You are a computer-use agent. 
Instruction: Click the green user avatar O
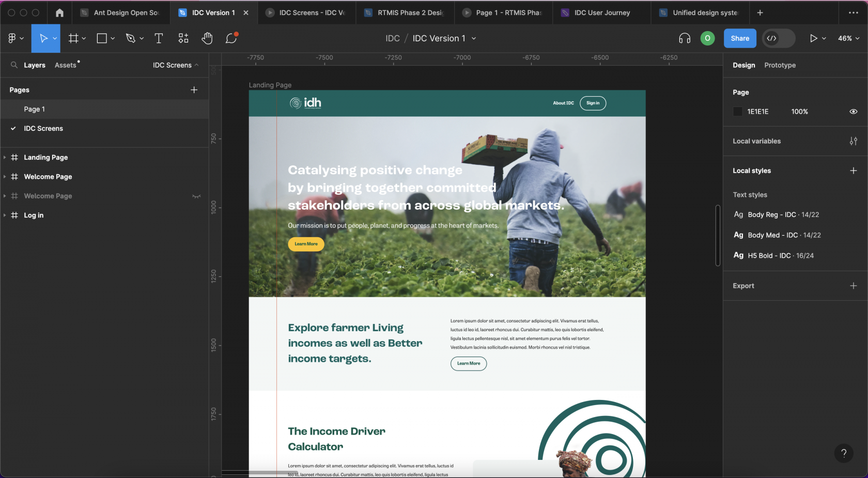coord(707,38)
